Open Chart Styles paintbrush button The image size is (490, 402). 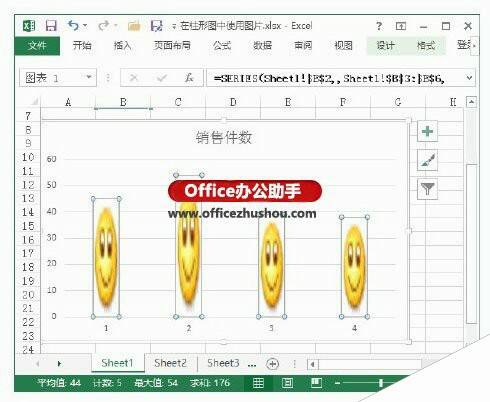pos(427,160)
